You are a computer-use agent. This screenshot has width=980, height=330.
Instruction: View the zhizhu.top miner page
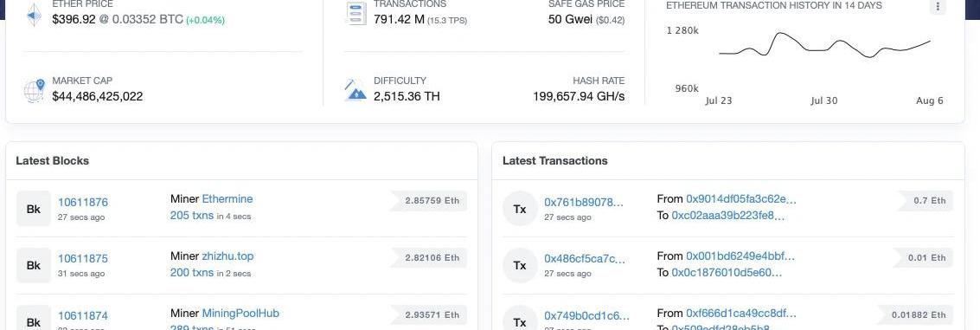coord(227,256)
